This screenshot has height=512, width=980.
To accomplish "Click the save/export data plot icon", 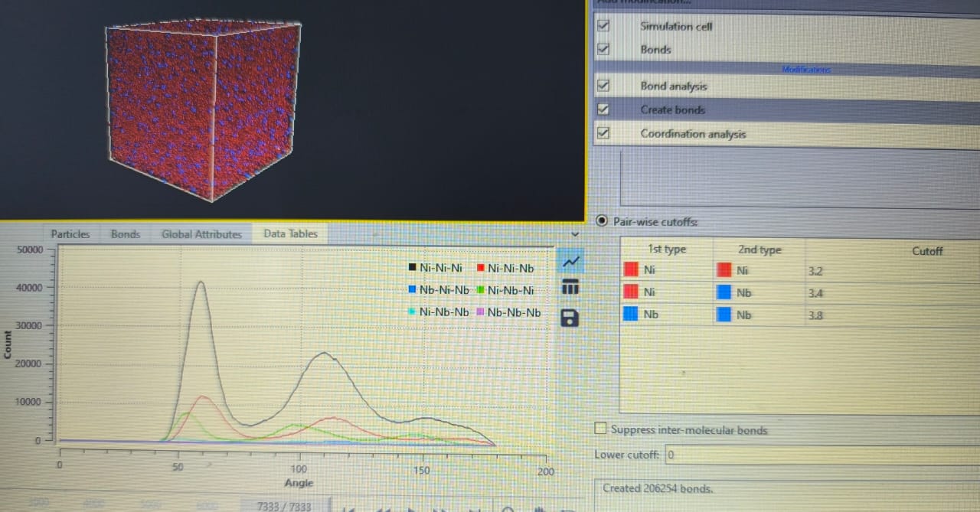I will tap(570, 317).
